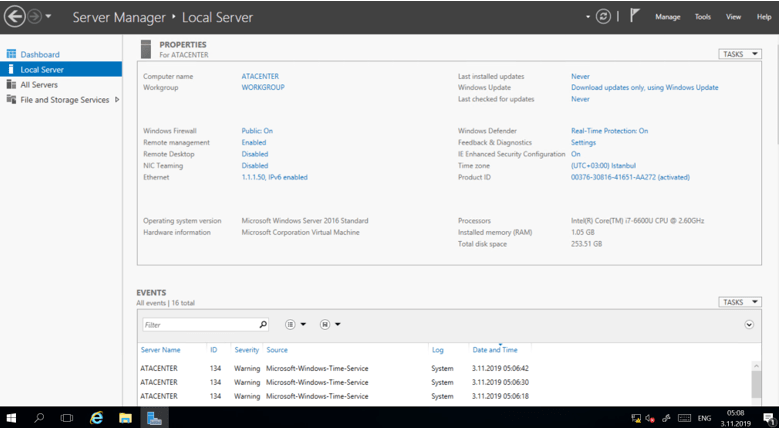Click the search magnifier in Events filter
The width and height of the screenshot is (782, 430).
[x=263, y=325]
